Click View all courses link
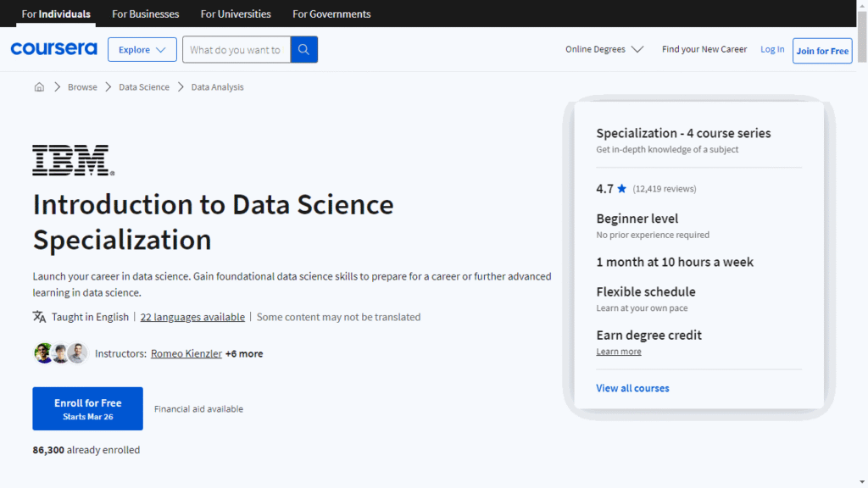The height and width of the screenshot is (488, 868). (632, 388)
